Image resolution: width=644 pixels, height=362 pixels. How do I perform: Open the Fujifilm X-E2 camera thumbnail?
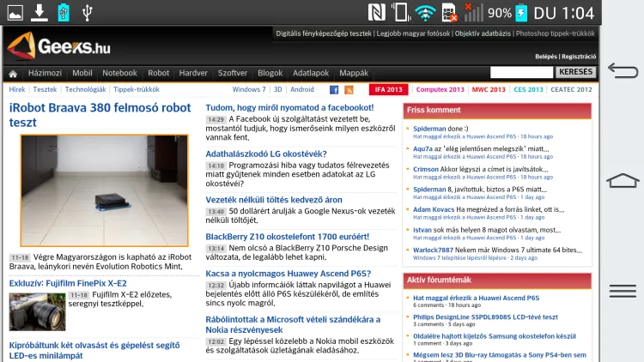click(37, 312)
